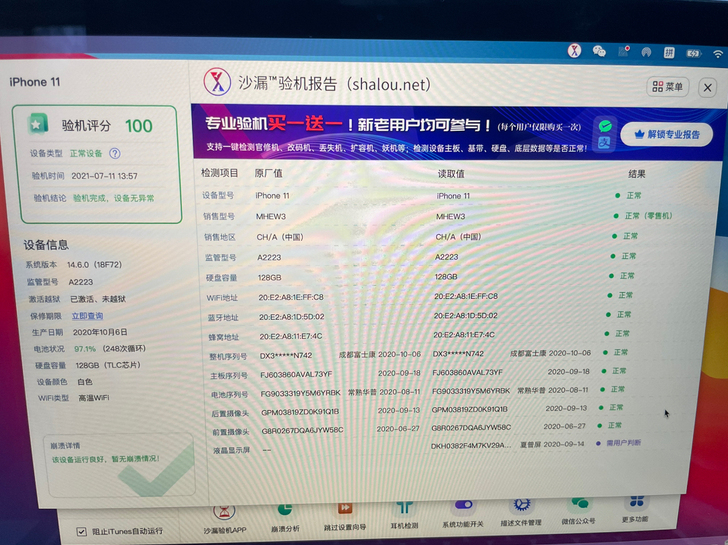Select WiFi地址 20:E2:A8:1E:FF:C8 factory value
The image size is (728, 545).
(291, 297)
